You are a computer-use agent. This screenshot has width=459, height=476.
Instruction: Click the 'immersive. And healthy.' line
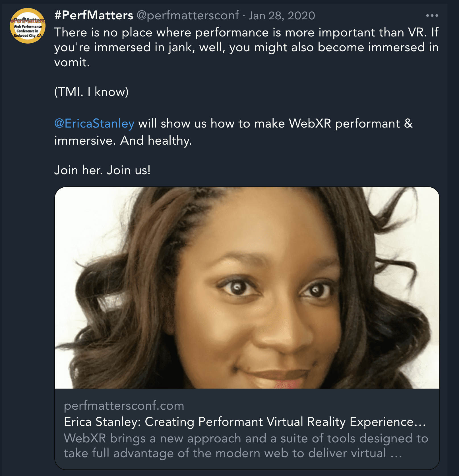(123, 140)
